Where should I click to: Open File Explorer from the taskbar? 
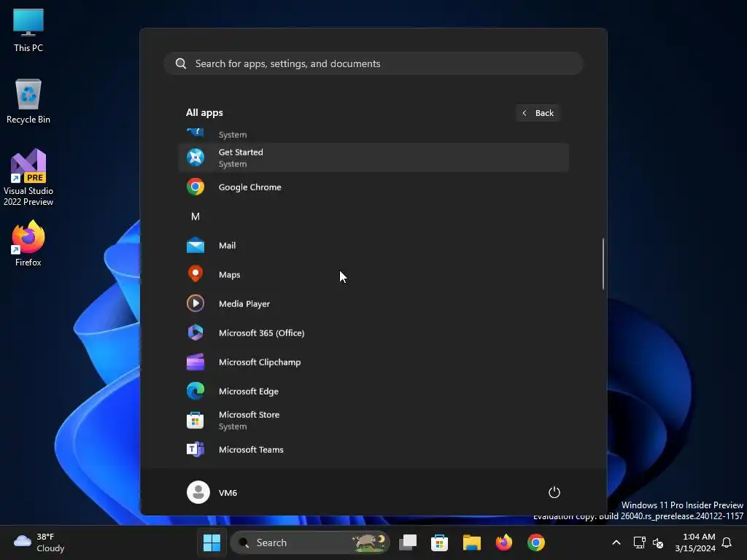tap(472, 542)
